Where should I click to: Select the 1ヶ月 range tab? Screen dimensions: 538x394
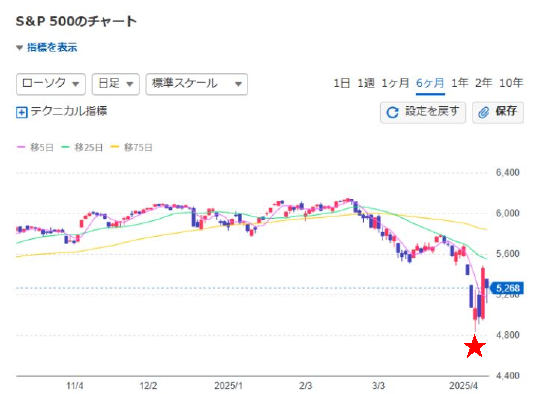pos(395,83)
